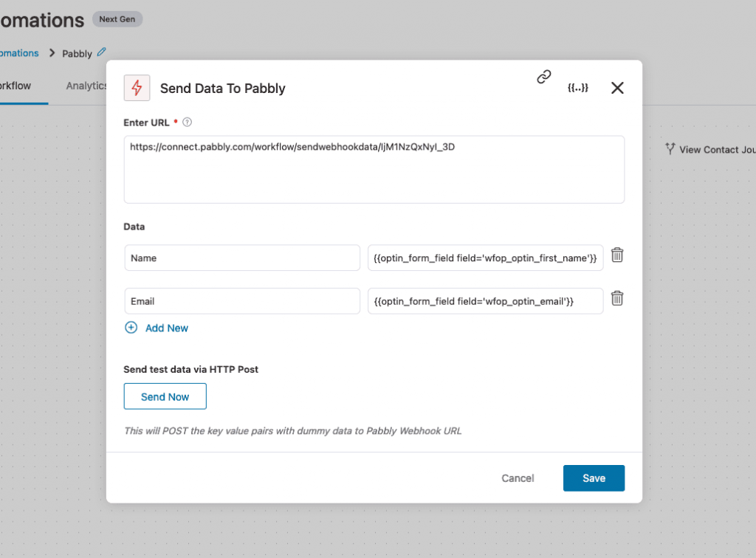Click the Email key field
The image size is (756, 558).
(x=242, y=301)
